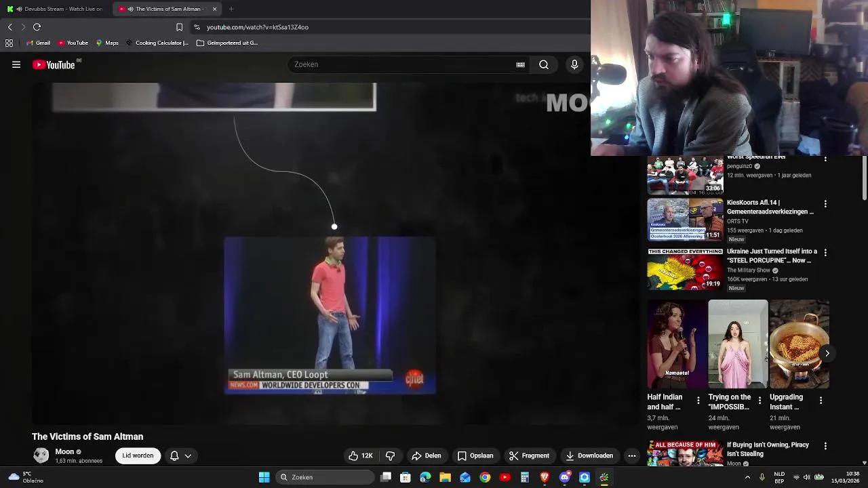Show next Shorts with right arrow
This screenshot has height=488, width=868.
click(x=827, y=353)
